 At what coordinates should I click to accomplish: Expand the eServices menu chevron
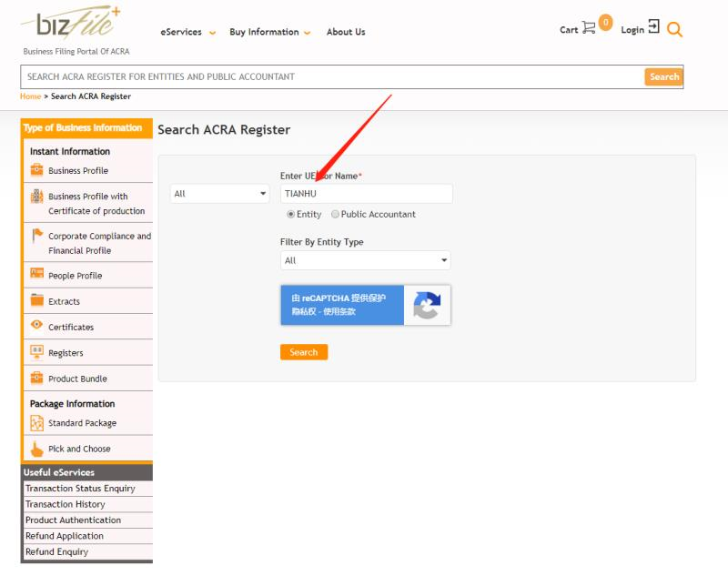213,33
